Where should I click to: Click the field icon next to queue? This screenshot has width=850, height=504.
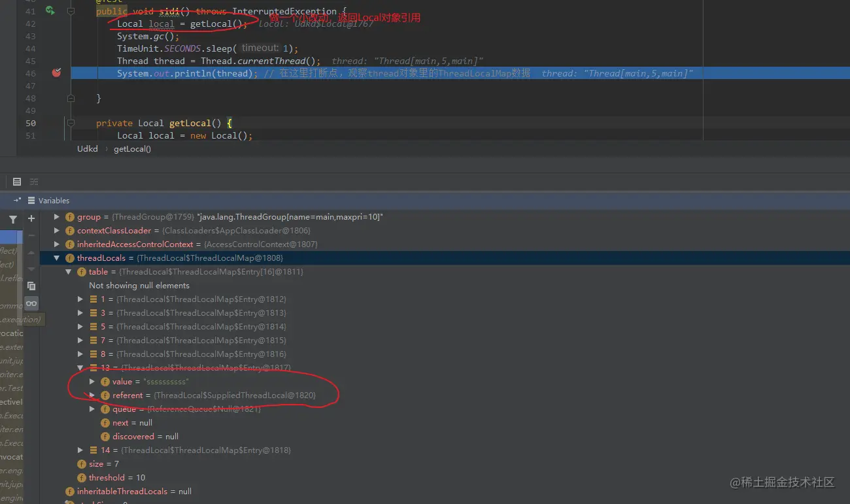point(105,409)
